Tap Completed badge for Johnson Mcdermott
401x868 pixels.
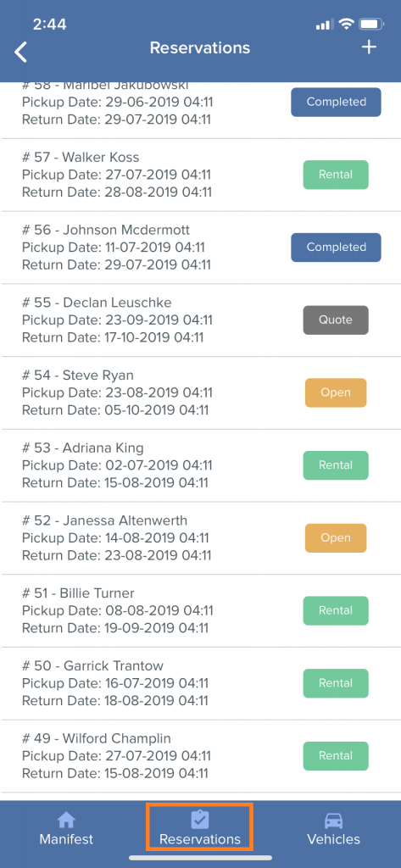click(x=337, y=248)
